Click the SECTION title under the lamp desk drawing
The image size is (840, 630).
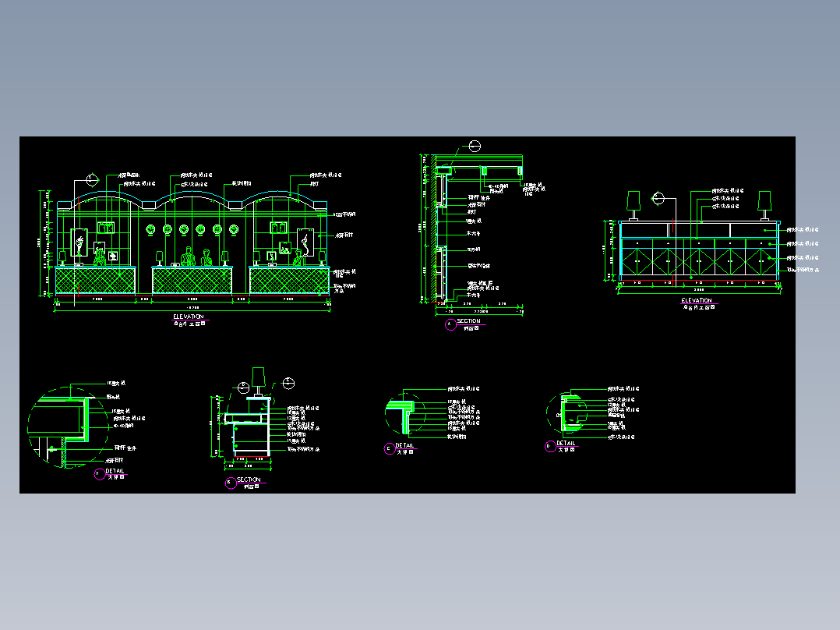(x=249, y=480)
